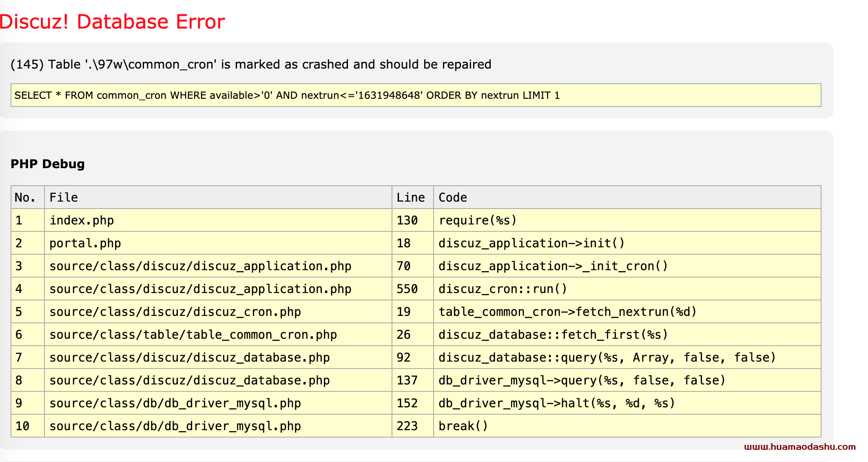Select 'db_driver_mysql->halt(%s, %d, %s)' cell

tap(627, 403)
